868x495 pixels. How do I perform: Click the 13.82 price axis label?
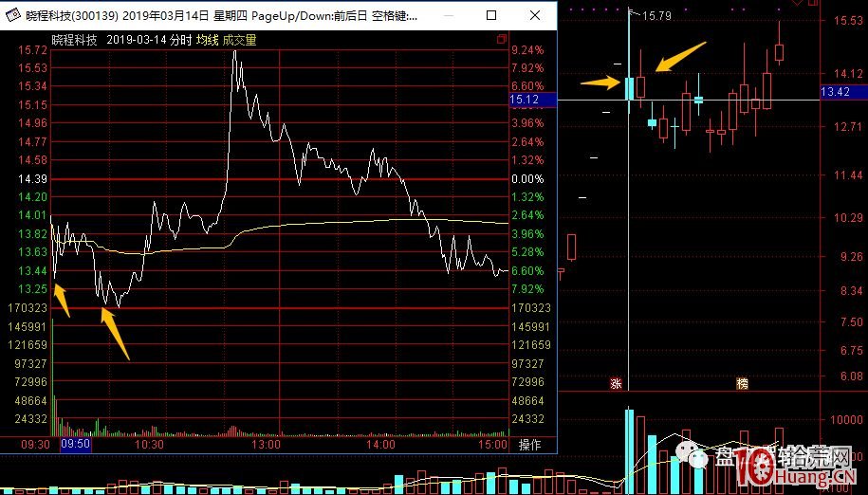[x=32, y=234]
